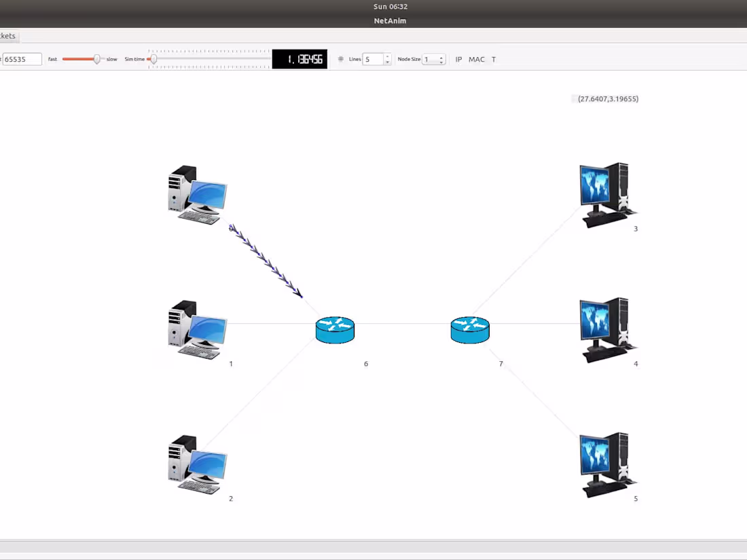Viewport: 747px width, 560px height.
Task: Click the black simulation time display
Action: pos(299,59)
